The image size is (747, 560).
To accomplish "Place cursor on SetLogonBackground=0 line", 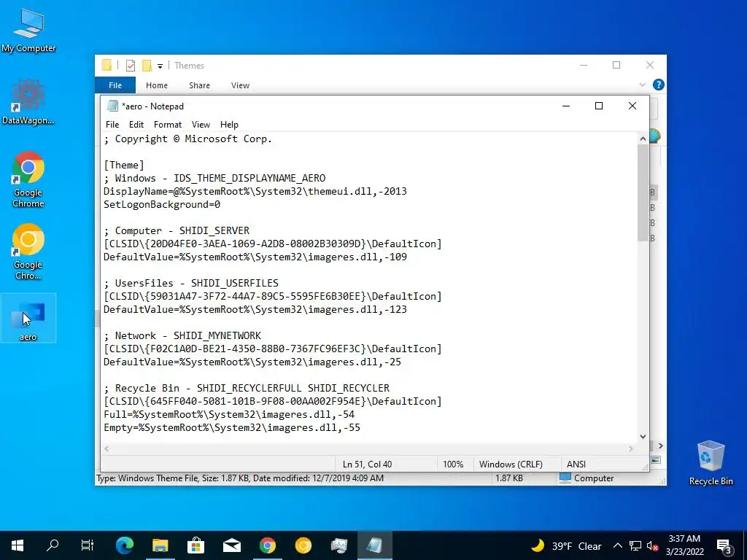I will [162, 205].
